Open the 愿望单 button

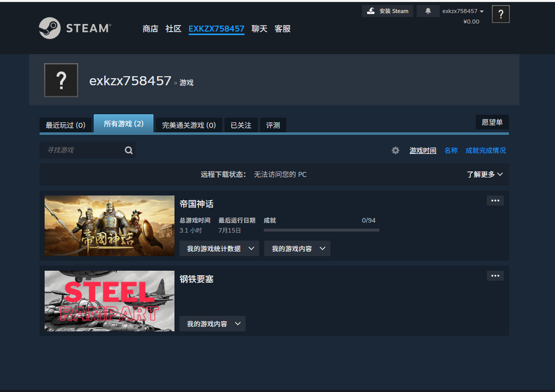coord(492,122)
